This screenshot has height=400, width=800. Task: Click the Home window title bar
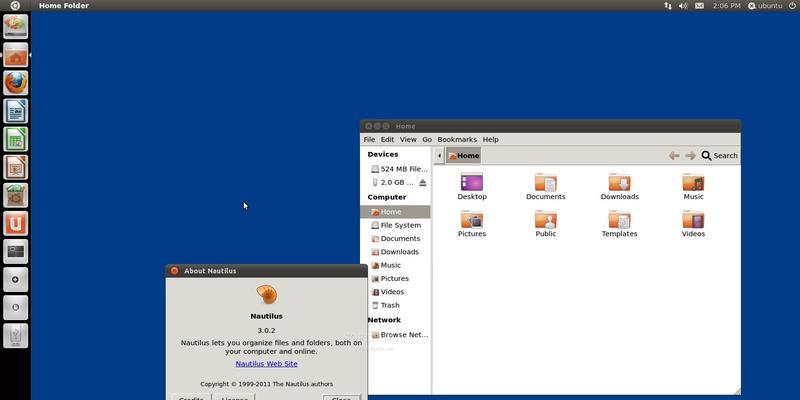coord(551,126)
